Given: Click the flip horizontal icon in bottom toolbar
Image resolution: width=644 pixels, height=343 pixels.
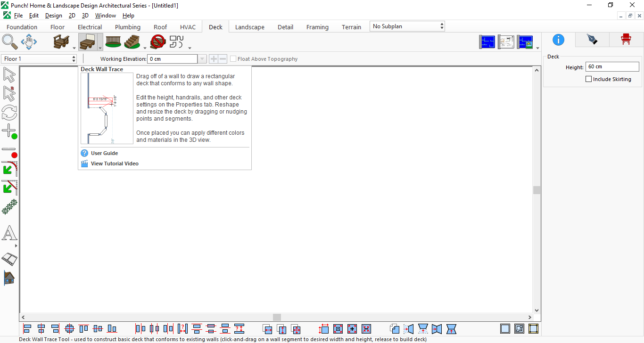Looking at the screenshot, I should pos(409,328).
